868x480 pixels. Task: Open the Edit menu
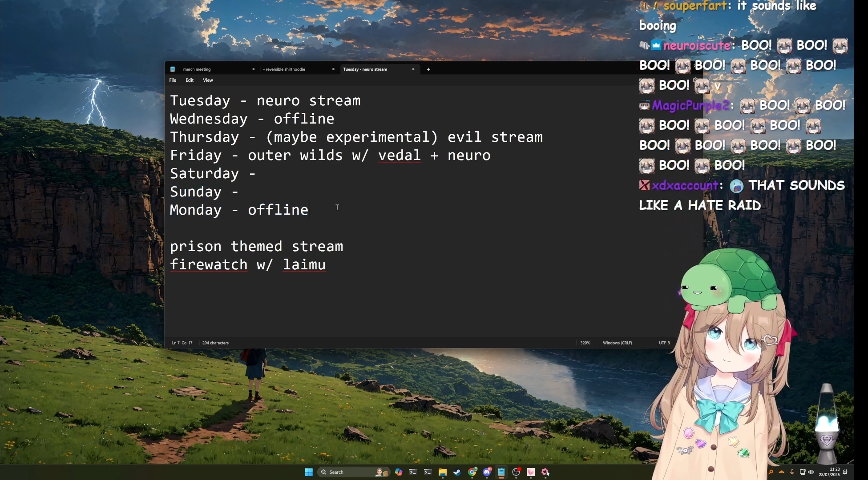[x=190, y=80]
